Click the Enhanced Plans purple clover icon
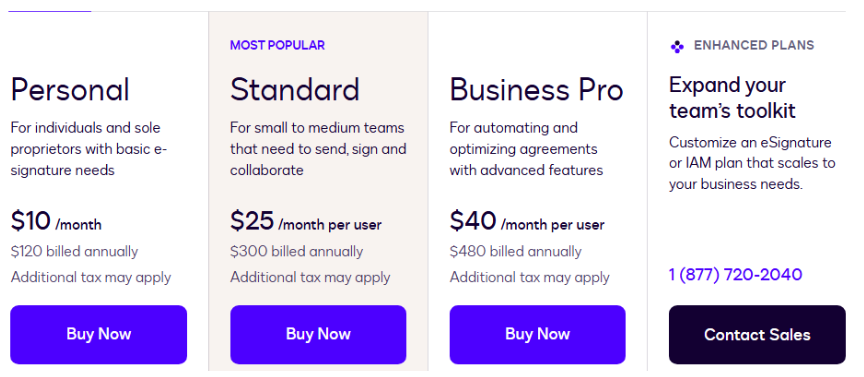Viewport: 864px width, 377px height. 677,47
